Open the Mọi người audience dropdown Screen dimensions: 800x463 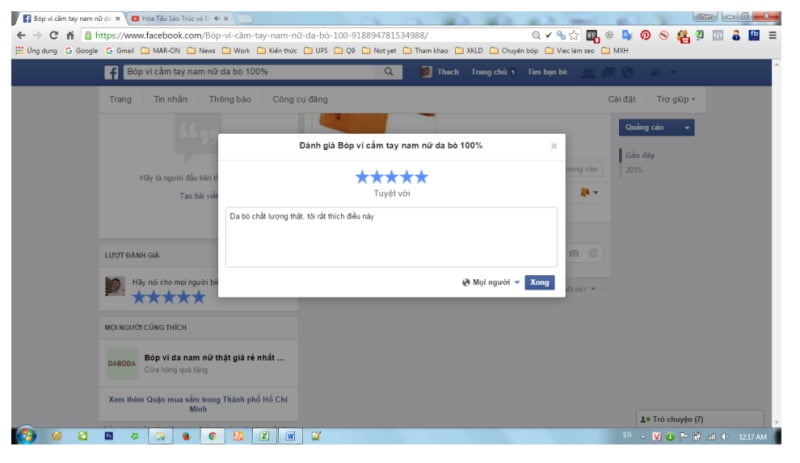[x=492, y=283]
